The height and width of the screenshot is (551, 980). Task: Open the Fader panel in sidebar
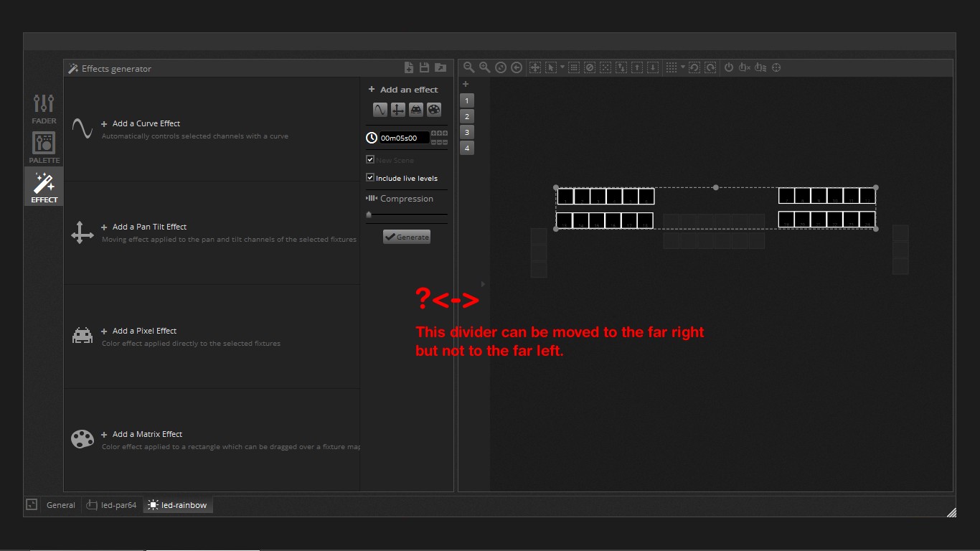pyautogui.click(x=44, y=108)
